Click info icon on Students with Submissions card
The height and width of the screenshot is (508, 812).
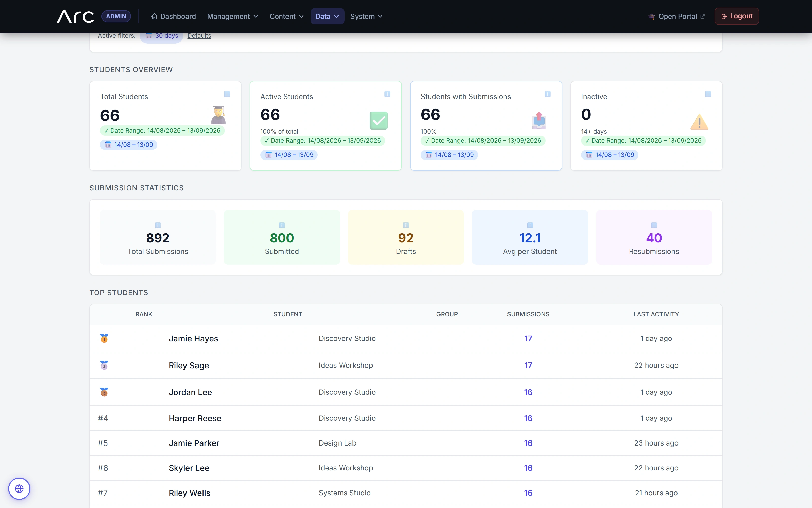(548, 94)
